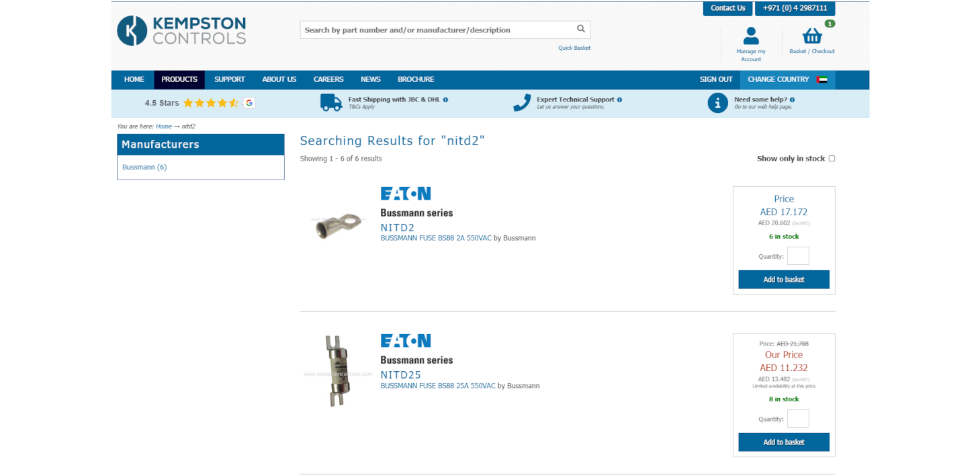Open the Quick Basket link
The height and width of the screenshot is (476, 980).
click(574, 48)
